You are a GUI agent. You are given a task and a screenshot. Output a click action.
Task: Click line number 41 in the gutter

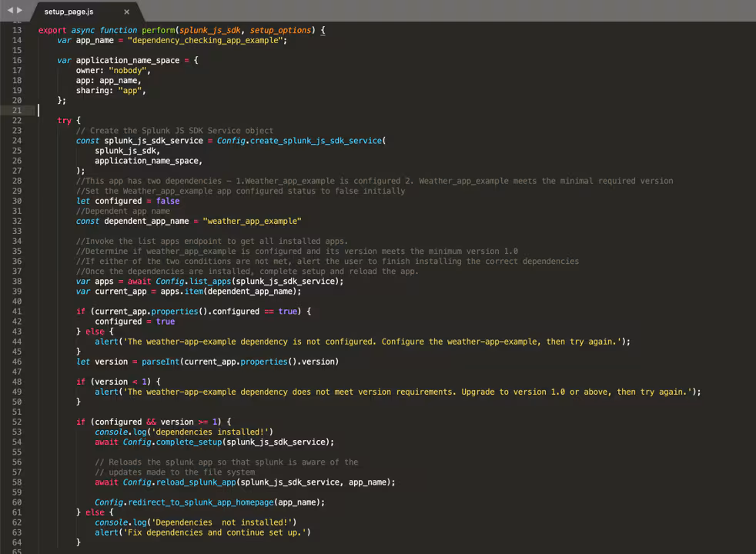pos(17,311)
